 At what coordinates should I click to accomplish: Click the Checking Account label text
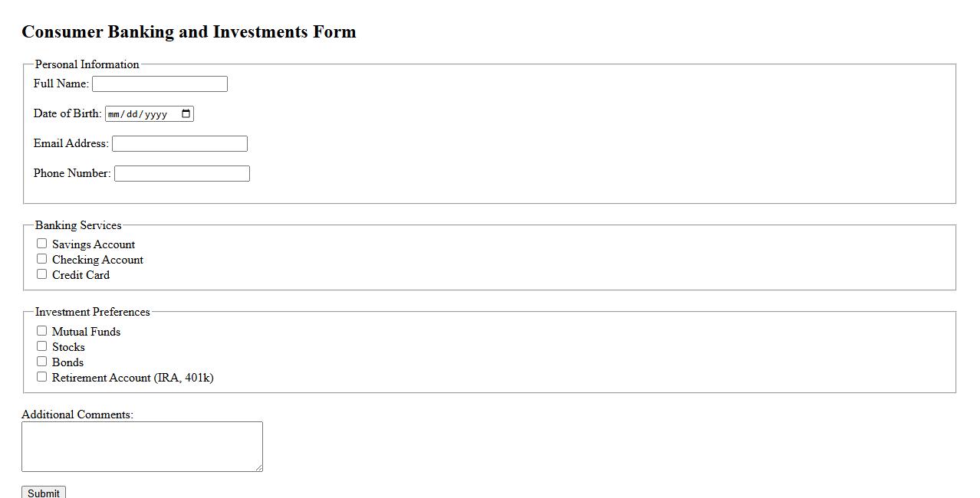click(x=97, y=260)
